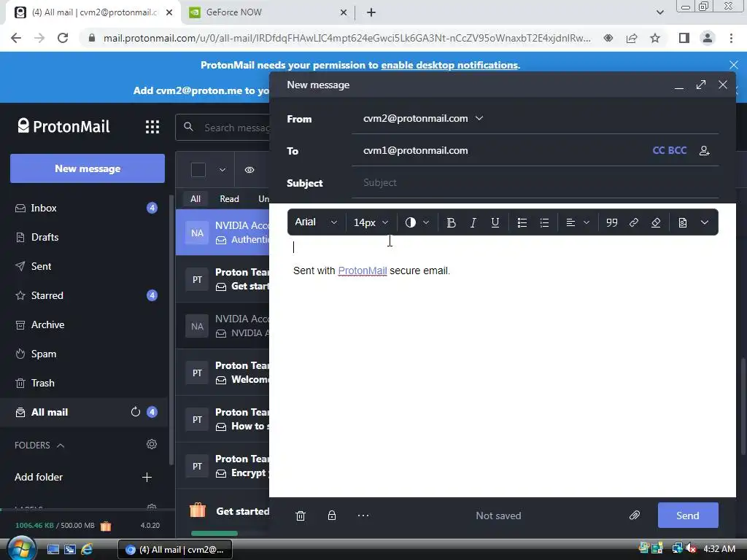The width and height of the screenshot is (747, 560).
Task: Open the Windows Start menu
Action: click(x=21, y=548)
